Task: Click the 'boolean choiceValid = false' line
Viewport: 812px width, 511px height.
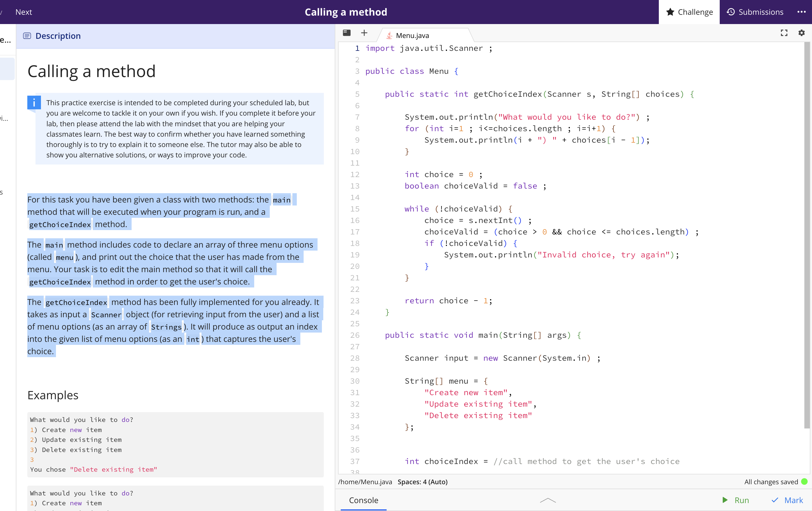Action: point(475,186)
